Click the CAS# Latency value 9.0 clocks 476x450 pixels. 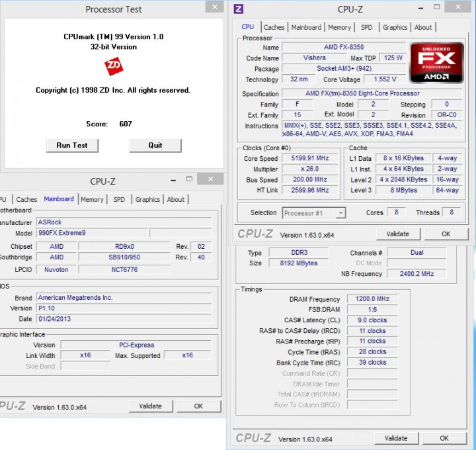(x=372, y=320)
